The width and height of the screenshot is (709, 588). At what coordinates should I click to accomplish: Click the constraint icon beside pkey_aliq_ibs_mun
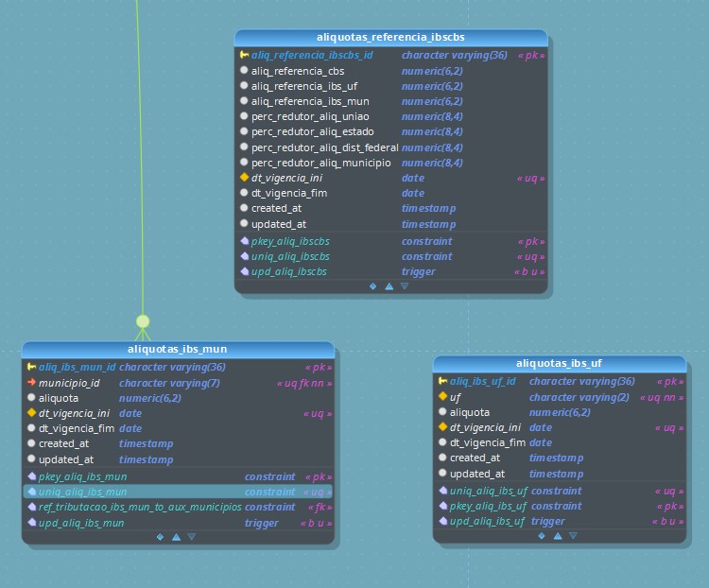pyautogui.click(x=31, y=476)
